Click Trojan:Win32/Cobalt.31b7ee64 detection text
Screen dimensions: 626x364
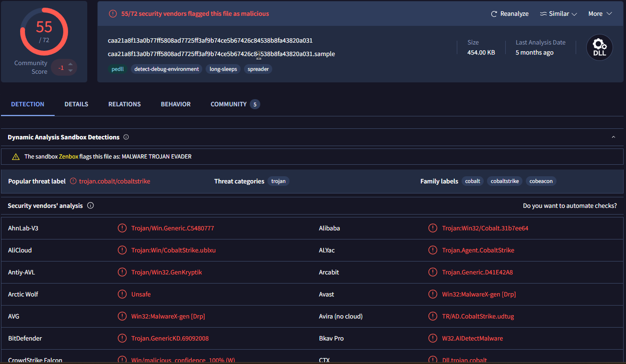click(x=485, y=228)
